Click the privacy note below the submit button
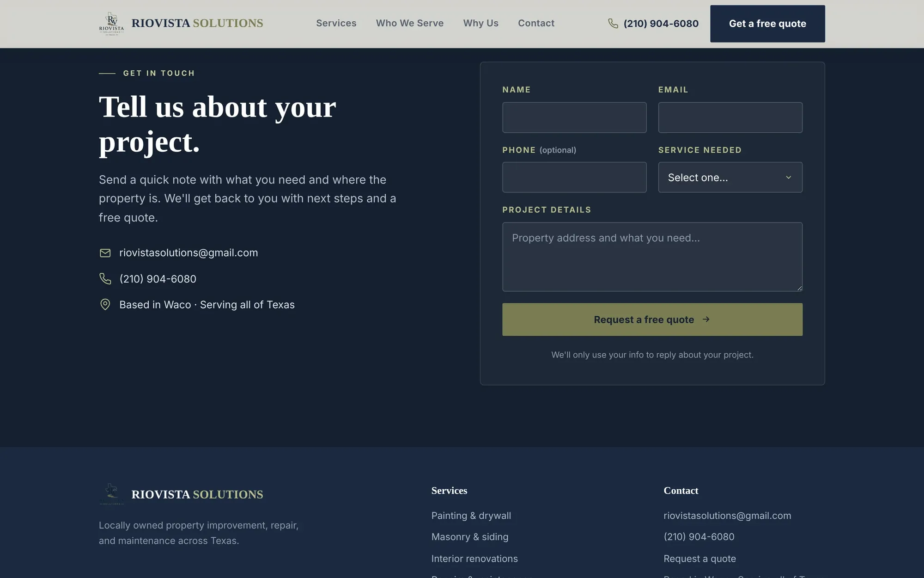The image size is (924, 578). tap(652, 355)
